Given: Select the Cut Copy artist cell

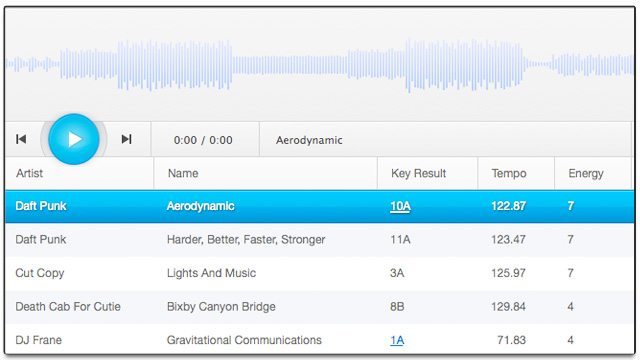Looking at the screenshot, I should tap(40, 273).
